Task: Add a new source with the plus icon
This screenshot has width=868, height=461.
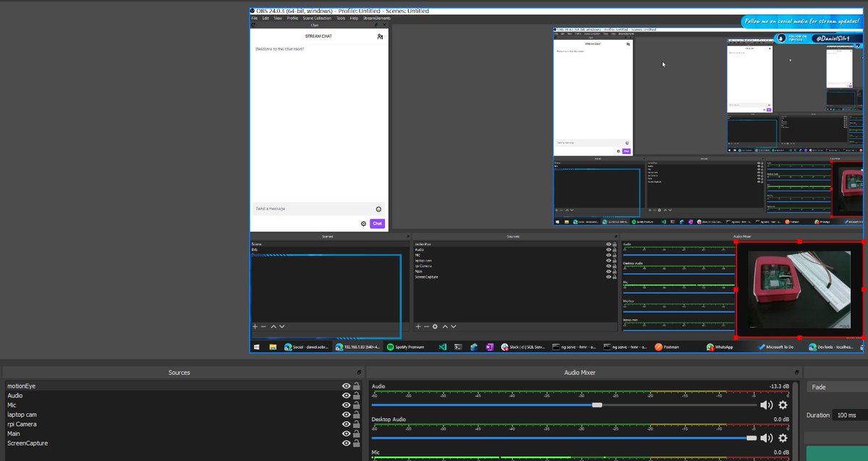Action: click(418, 326)
